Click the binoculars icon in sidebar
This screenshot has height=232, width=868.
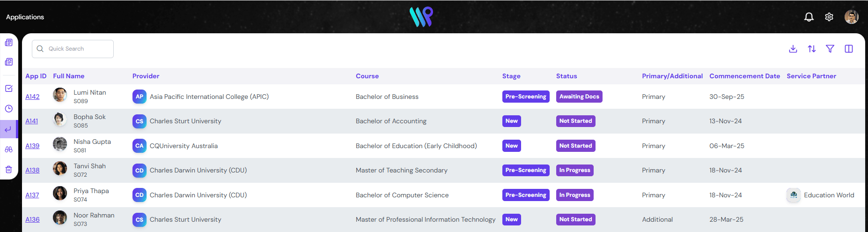[x=9, y=150]
